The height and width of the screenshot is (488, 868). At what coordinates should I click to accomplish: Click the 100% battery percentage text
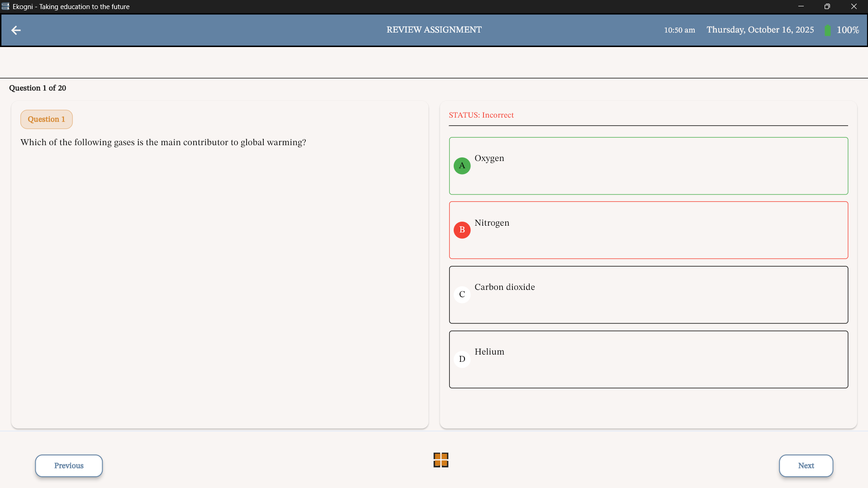click(847, 30)
